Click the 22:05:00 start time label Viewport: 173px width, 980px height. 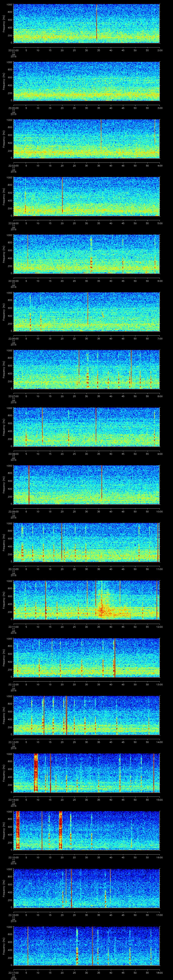pyautogui.click(x=14, y=281)
